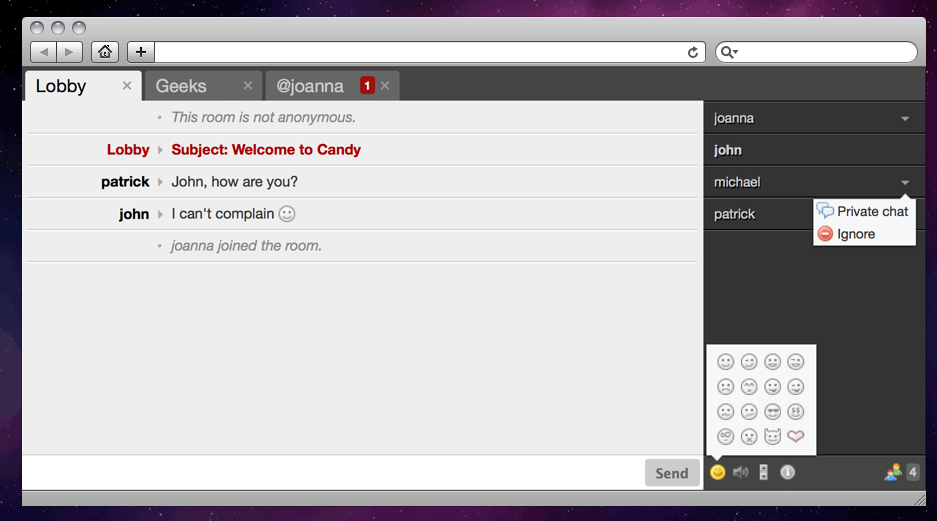937x521 pixels.
Task: Mute chat sounds with the speaker icon
Action: pyautogui.click(x=740, y=473)
